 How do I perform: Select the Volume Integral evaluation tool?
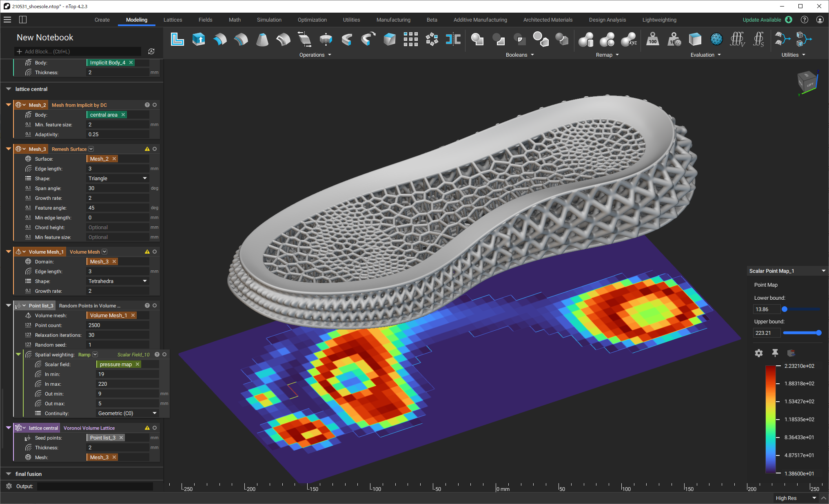tap(738, 39)
